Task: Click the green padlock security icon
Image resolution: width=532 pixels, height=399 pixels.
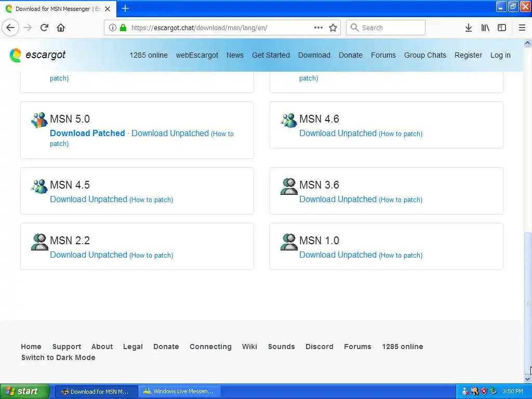Action: (x=123, y=28)
